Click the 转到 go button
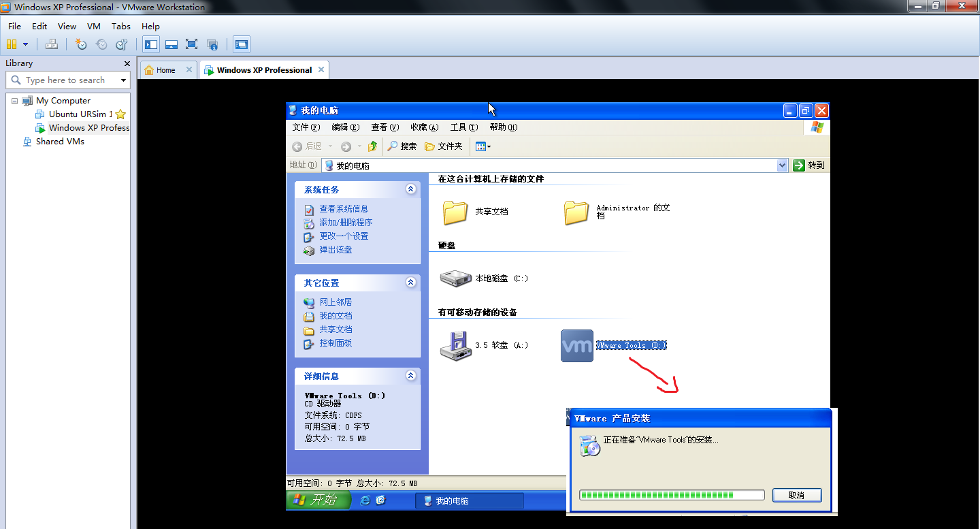This screenshot has width=980, height=529. pyautogui.click(x=809, y=165)
